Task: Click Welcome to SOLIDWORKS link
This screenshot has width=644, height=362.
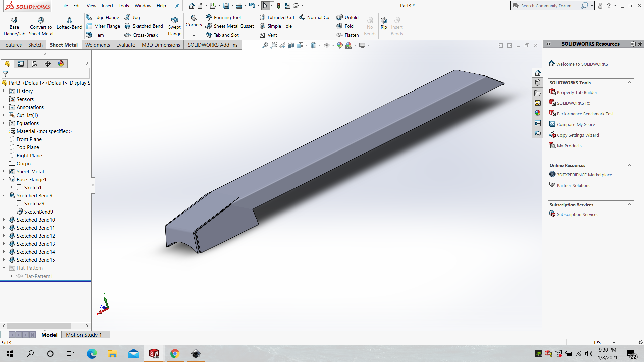Action: 582,64
